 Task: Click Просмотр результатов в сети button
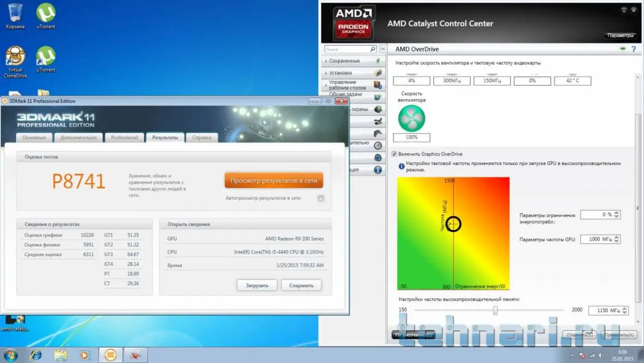tap(274, 180)
